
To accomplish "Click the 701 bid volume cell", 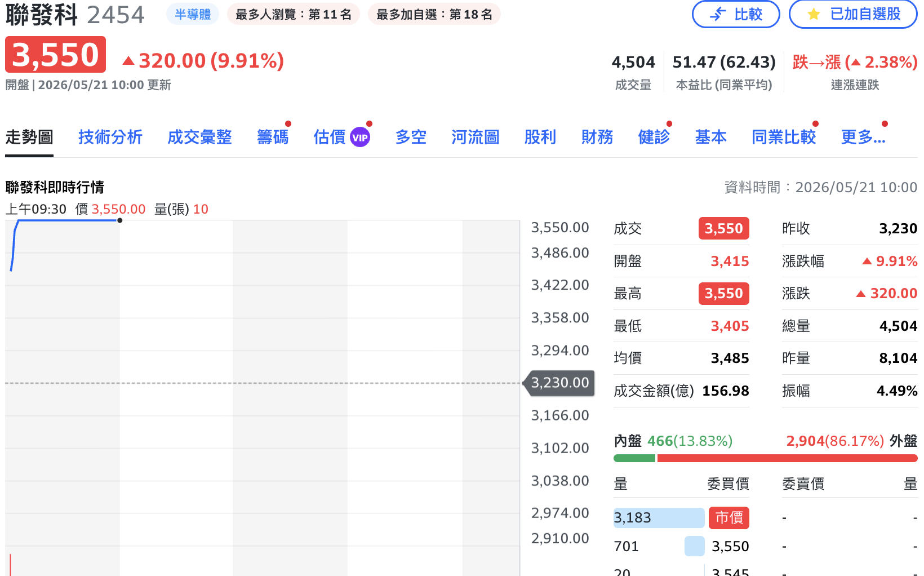I will coord(627,546).
